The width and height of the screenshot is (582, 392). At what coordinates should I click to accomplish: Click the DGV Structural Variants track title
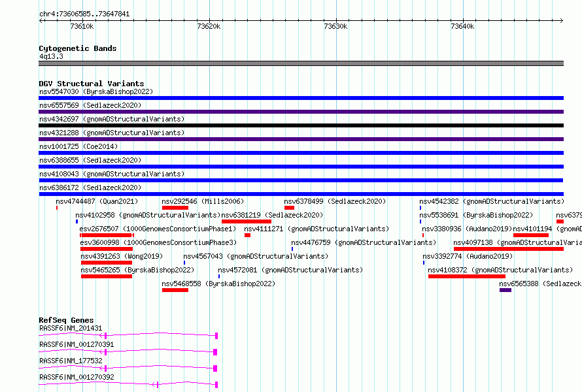click(92, 84)
